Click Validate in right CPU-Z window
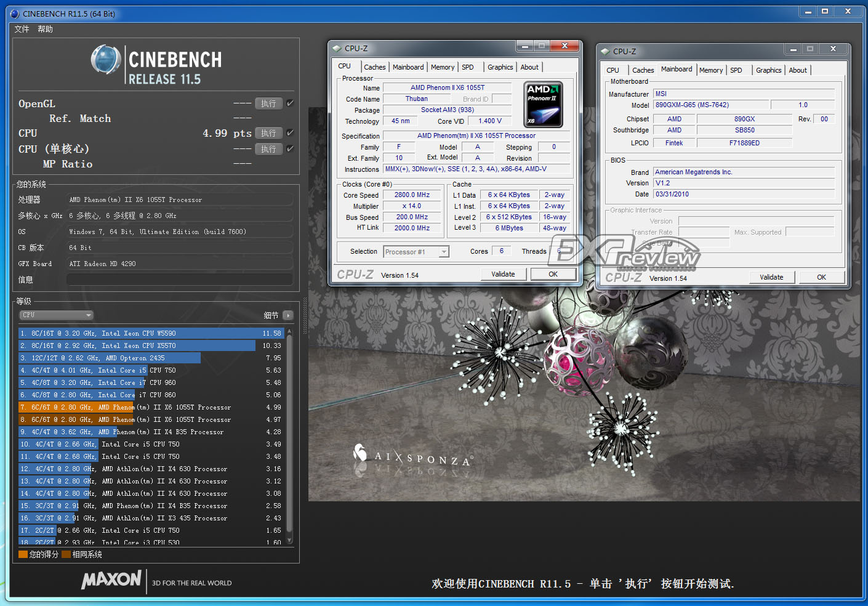 pos(771,277)
